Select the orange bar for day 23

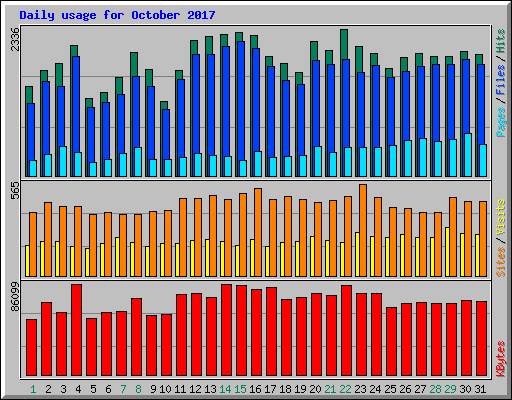363,230
